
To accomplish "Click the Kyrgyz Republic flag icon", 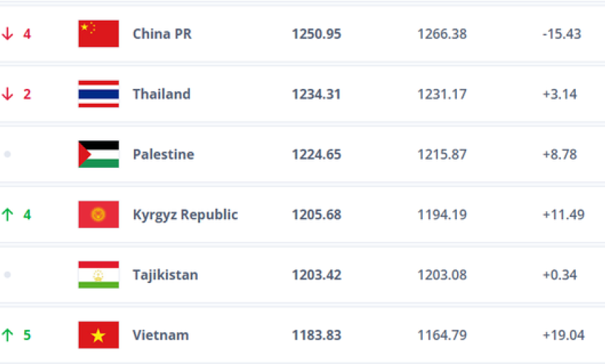I will click(x=98, y=215).
